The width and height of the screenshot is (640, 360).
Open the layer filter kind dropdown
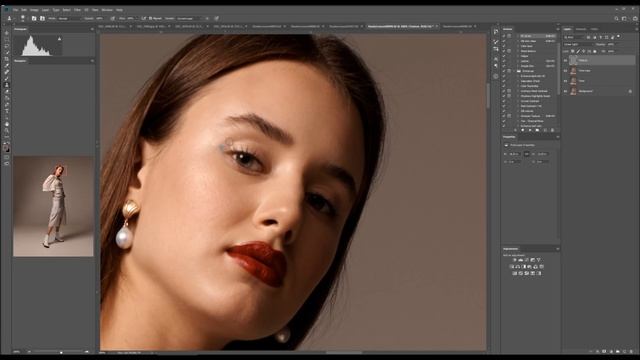click(575, 37)
